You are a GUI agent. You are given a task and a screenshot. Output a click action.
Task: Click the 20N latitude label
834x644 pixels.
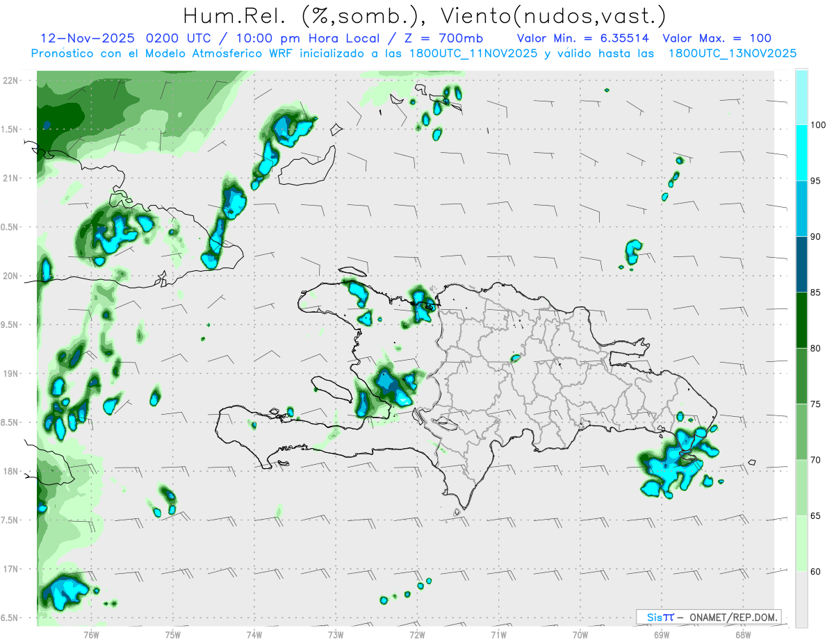(12, 276)
